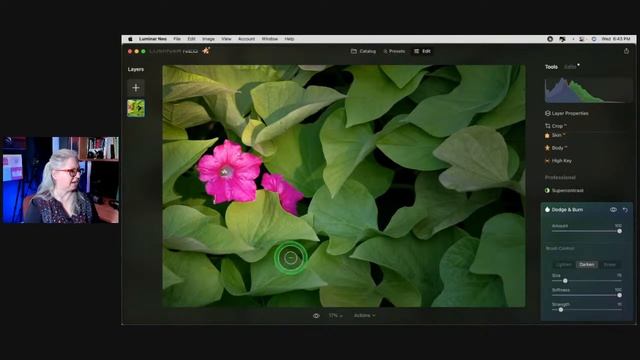Select the Lighten brush mode
This screenshot has width=640, height=360.
[x=563, y=264]
